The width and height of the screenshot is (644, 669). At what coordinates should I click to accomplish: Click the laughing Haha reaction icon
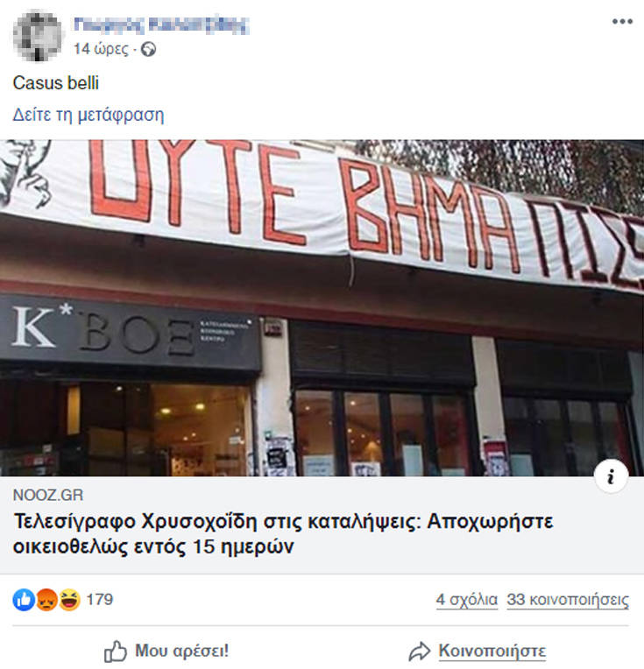coord(69,600)
